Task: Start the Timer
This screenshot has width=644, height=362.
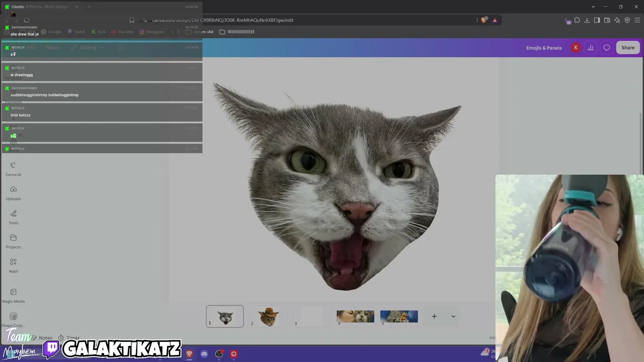Action: coord(69,338)
